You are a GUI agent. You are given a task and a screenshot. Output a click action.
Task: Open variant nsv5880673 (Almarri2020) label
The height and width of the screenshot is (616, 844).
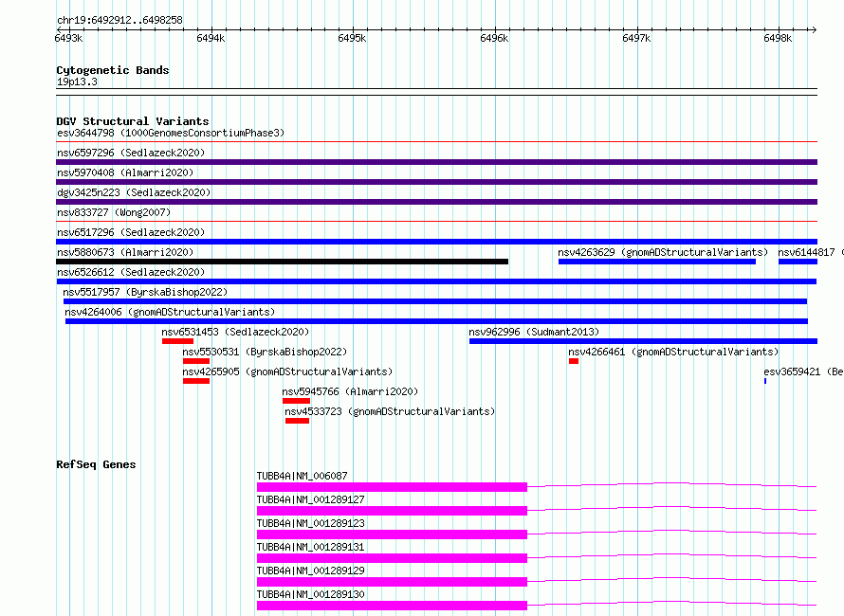125,252
